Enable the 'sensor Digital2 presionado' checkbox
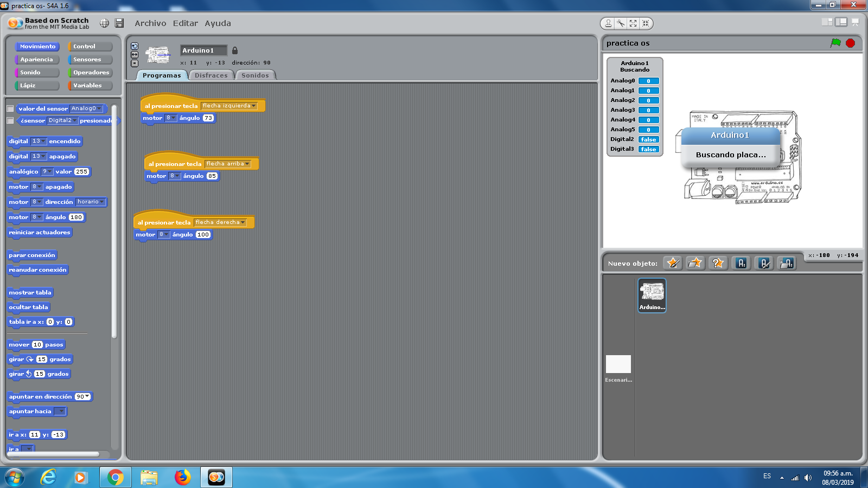 click(10, 120)
